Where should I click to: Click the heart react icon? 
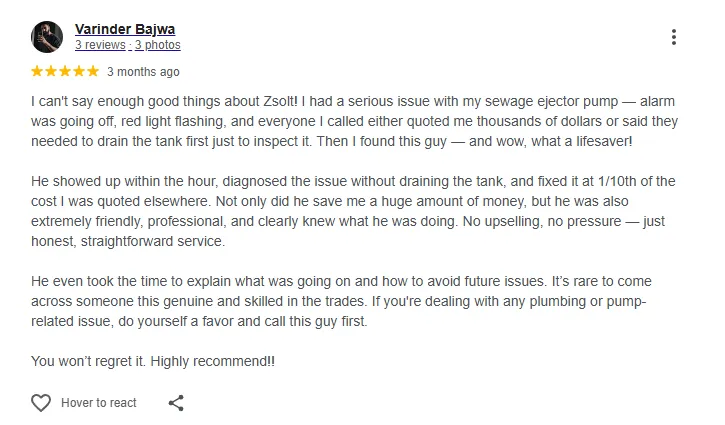coord(41,403)
